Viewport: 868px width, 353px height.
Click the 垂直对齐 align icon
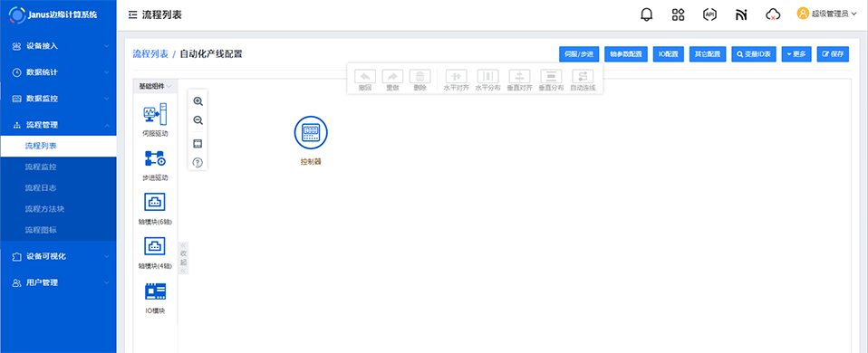tap(520, 76)
